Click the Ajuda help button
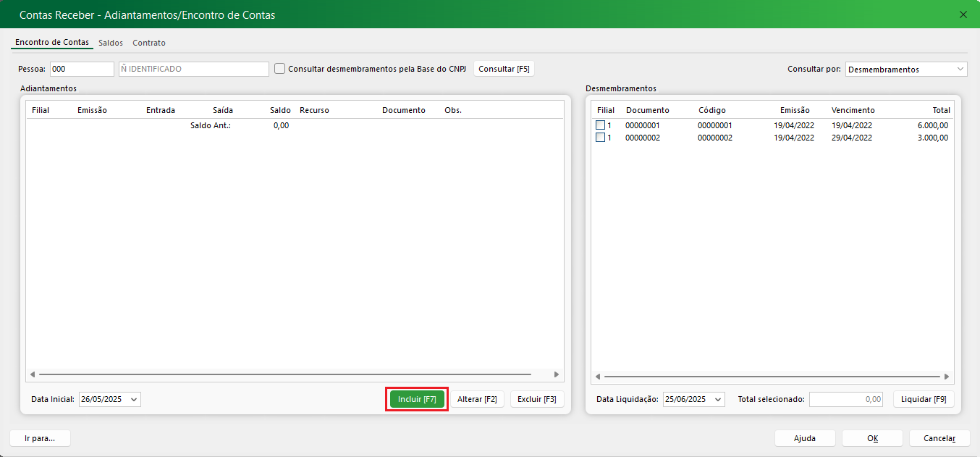980x457 pixels. pyautogui.click(x=804, y=438)
